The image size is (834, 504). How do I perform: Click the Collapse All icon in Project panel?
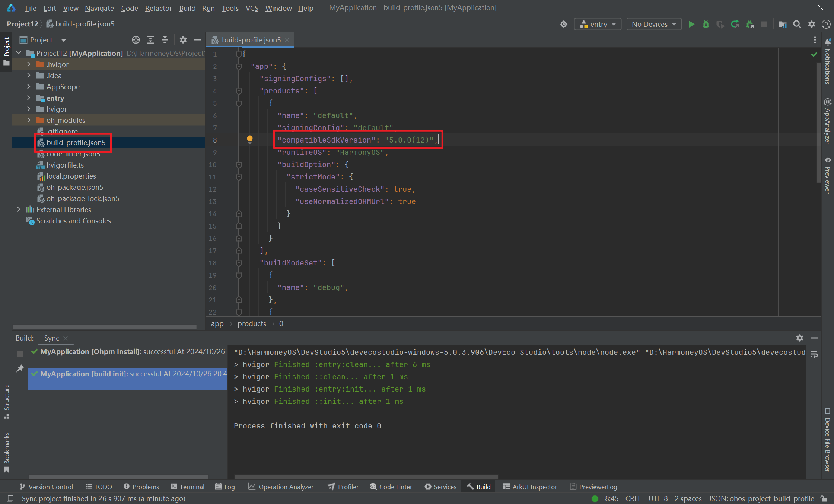click(165, 40)
